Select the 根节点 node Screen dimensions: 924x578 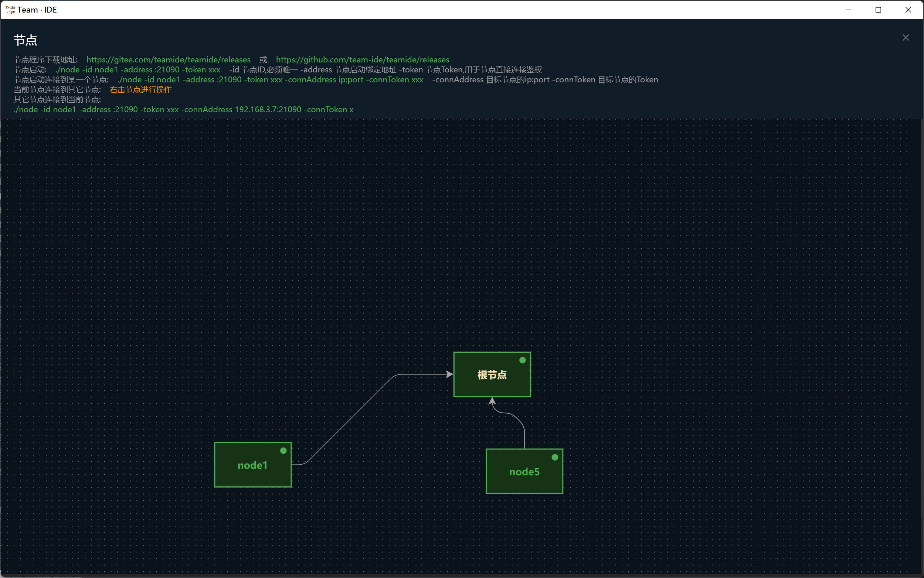point(492,374)
